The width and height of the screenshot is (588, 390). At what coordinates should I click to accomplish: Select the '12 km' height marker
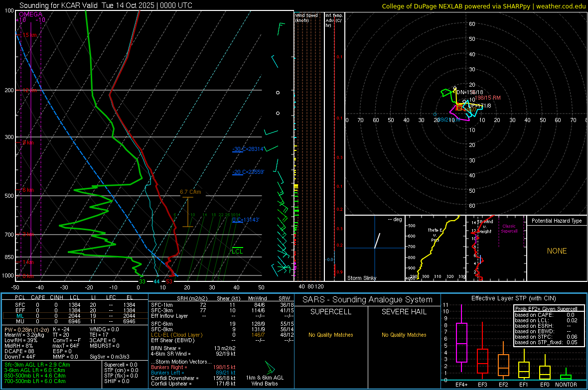click(x=29, y=90)
